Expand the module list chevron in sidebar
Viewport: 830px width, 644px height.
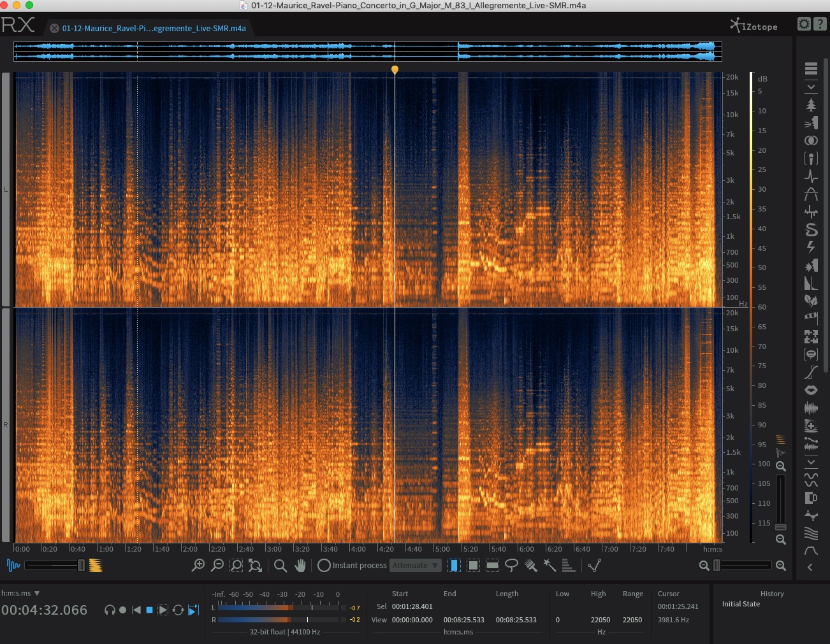pos(811,87)
